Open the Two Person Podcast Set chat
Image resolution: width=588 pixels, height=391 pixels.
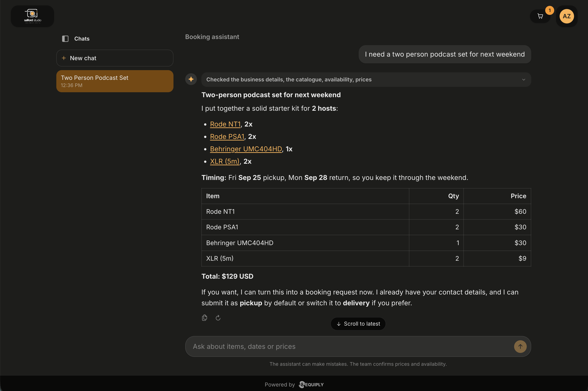click(x=115, y=81)
